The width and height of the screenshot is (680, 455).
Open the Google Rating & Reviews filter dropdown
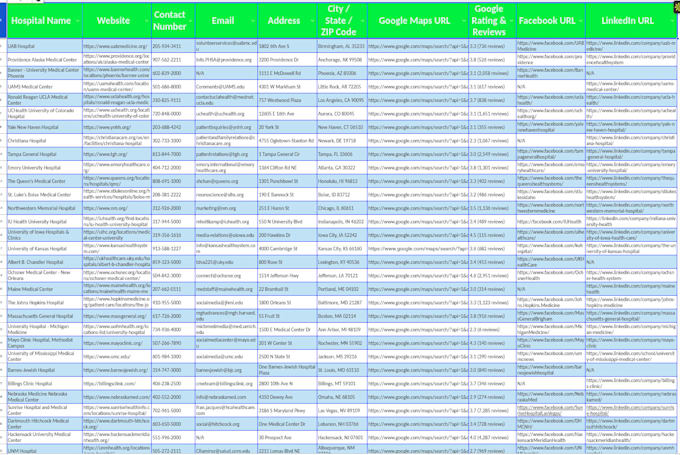point(512,21)
